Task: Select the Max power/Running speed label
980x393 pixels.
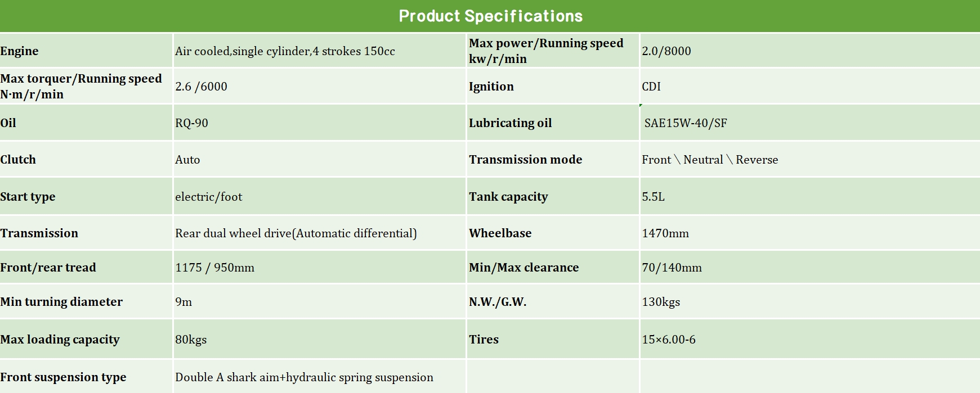Action: 546,51
